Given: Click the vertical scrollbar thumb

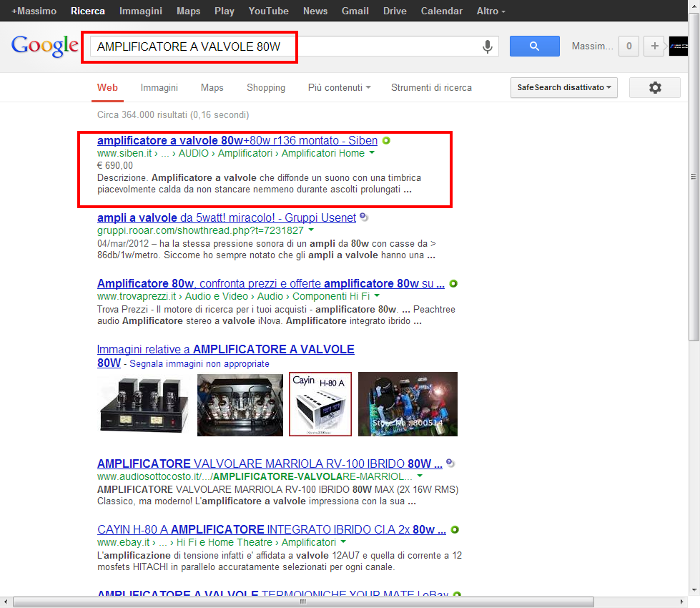Looking at the screenshot, I should coord(694,177).
